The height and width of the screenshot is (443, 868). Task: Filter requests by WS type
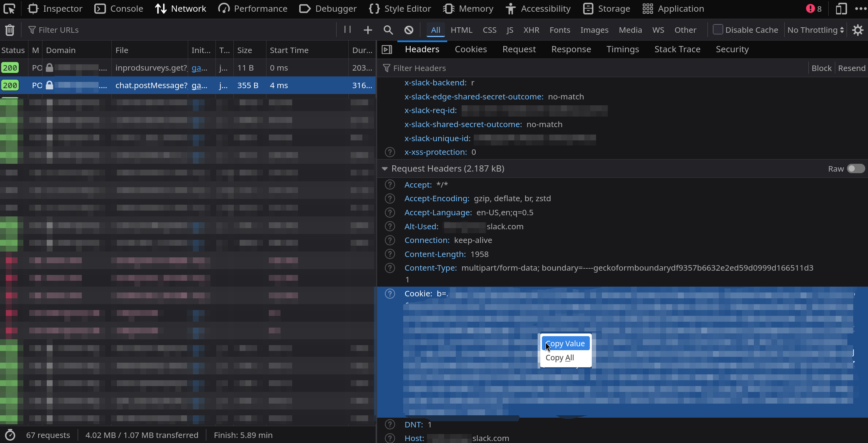(658, 30)
